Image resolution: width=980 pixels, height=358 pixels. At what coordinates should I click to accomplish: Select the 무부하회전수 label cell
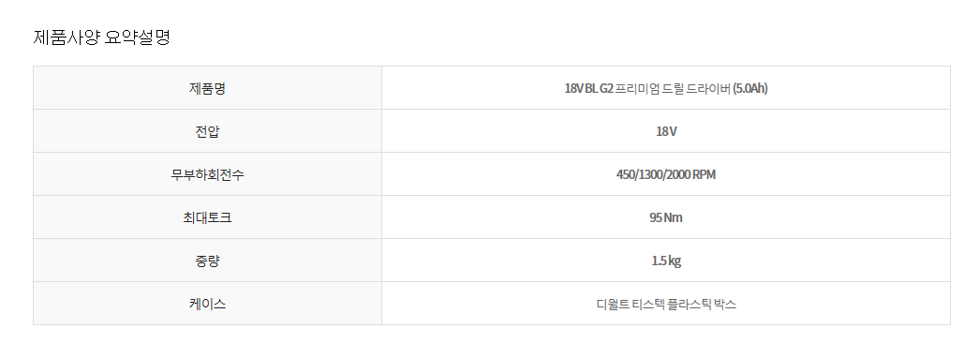[207, 174]
